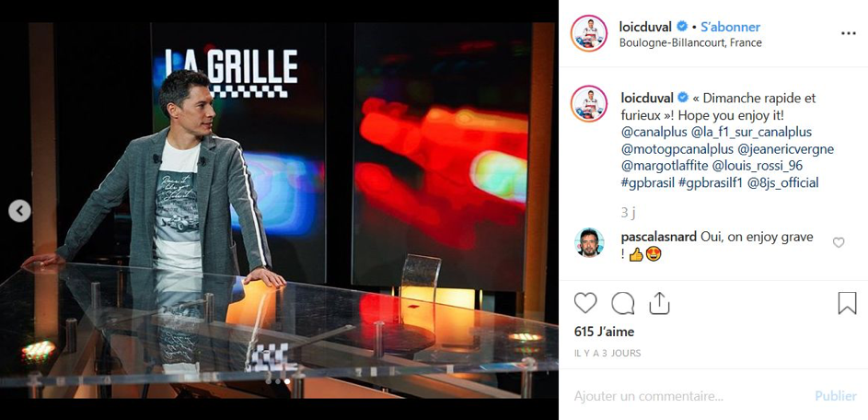
Task: Share the post using the share icon
Action: click(659, 303)
